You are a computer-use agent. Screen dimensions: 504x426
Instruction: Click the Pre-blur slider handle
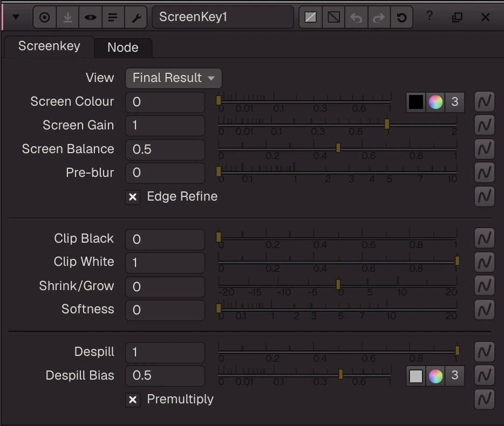tap(219, 171)
